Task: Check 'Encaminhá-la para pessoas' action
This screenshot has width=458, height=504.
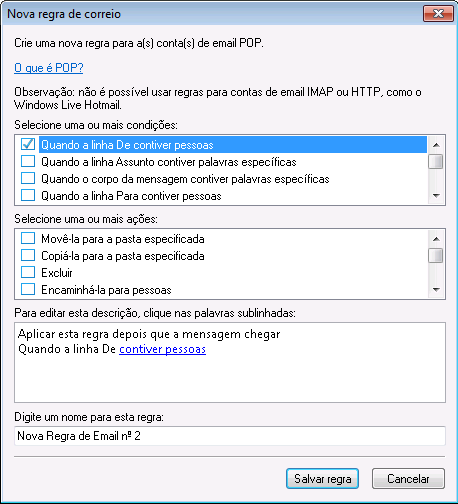Action: coord(28,290)
